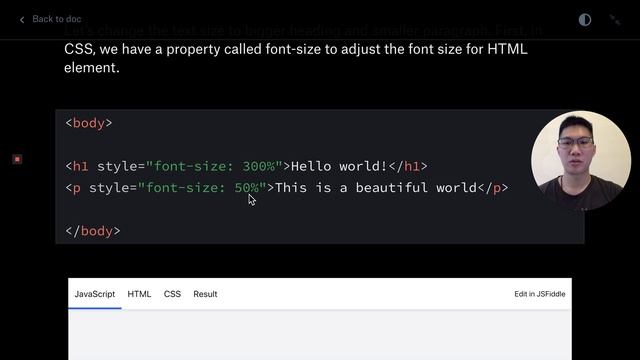The width and height of the screenshot is (640, 360).
Task: Click inside the JSFiddle code pane
Action: pyautogui.click(x=320, y=335)
